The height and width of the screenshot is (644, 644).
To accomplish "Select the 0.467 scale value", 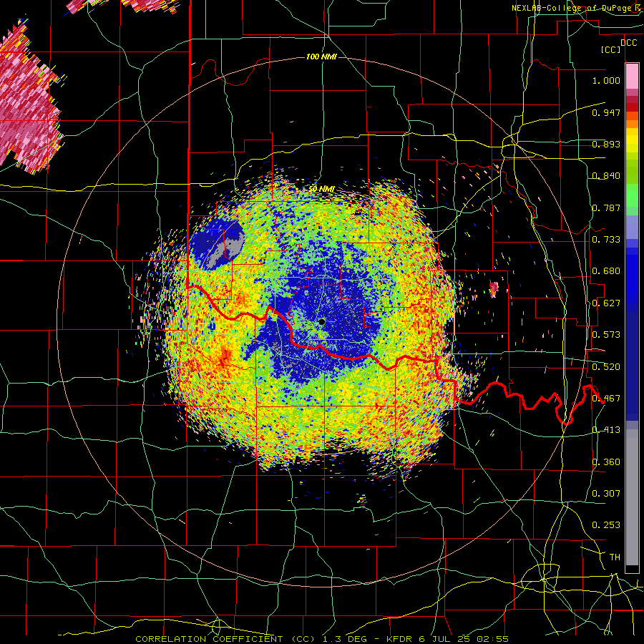I will (x=606, y=399).
